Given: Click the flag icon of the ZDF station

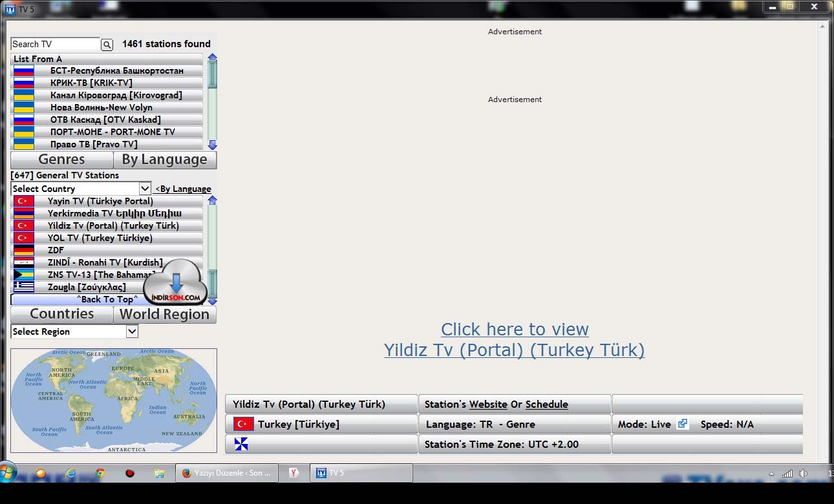Looking at the screenshot, I should 24,250.
